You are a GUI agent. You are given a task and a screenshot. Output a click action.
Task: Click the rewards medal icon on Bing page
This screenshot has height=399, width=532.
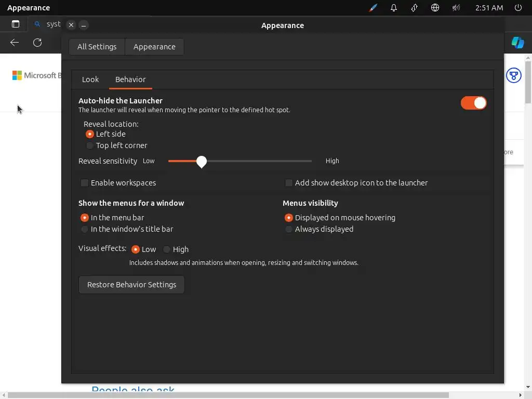tap(514, 75)
